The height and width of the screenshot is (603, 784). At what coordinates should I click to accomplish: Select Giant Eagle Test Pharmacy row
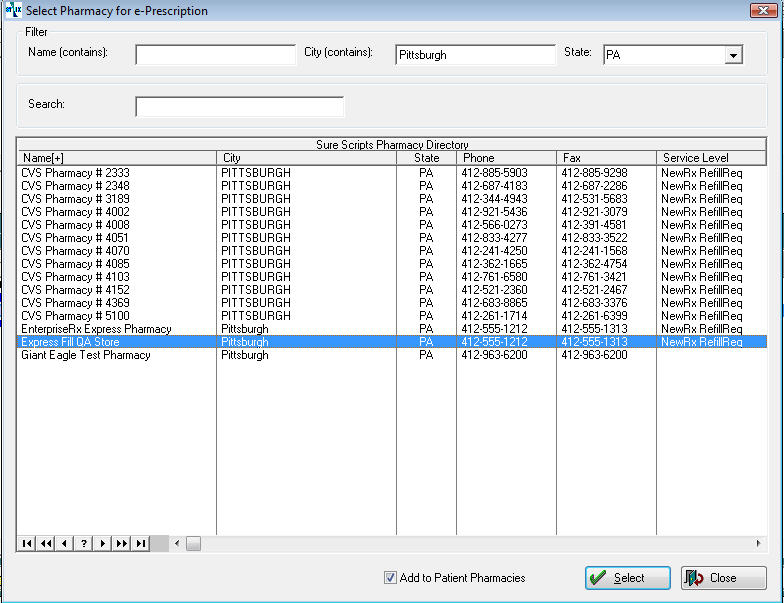[392, 355]
